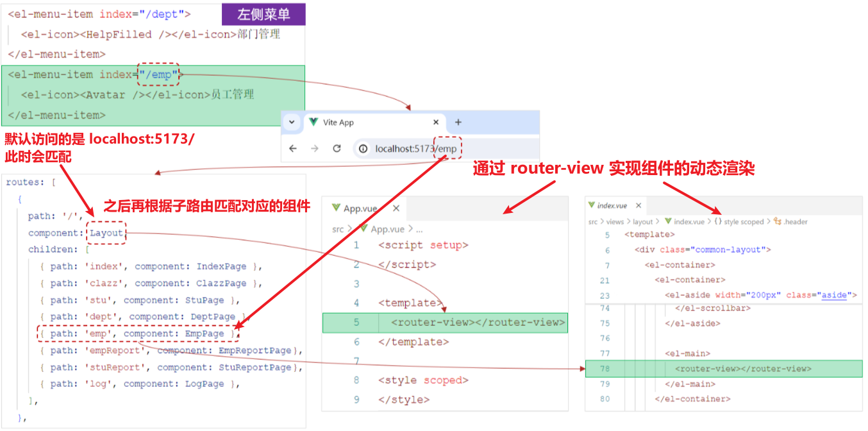Click the browser back arrow
868x431 pixels.
click(x=293, y=149)
